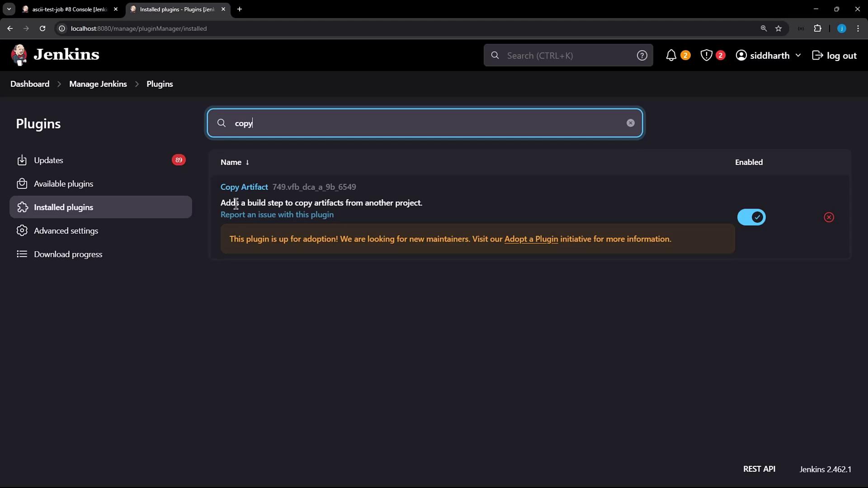868x488 pixels.
Task: Click Report an issue with this plugin
Action: click(x=277, y=215)
